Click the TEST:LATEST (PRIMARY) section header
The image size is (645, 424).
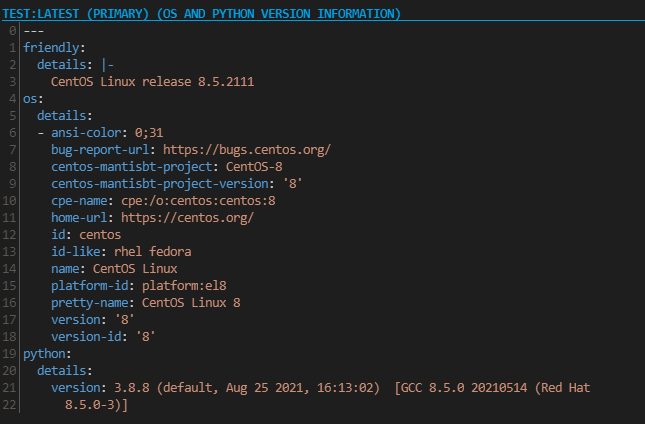click(x=201, y=14)
